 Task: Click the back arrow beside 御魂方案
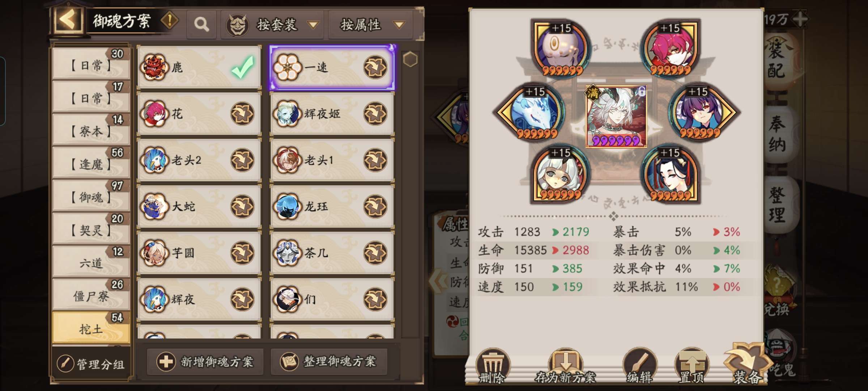[68, 20]
